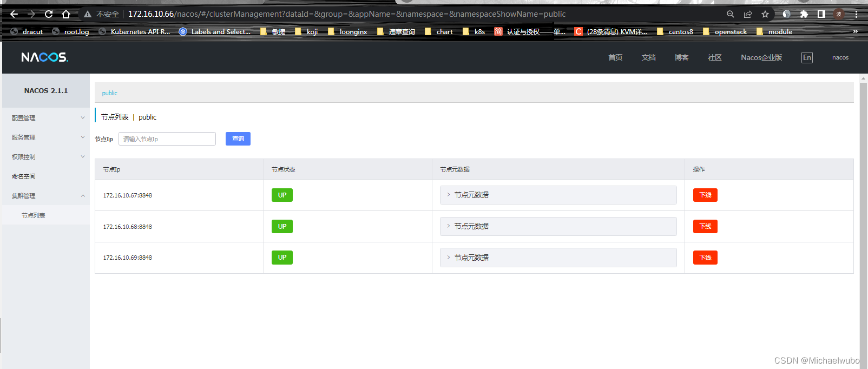Toggle browser side panel icon
Viewport: 868px width, 369px height.
(x=821, y=14)
